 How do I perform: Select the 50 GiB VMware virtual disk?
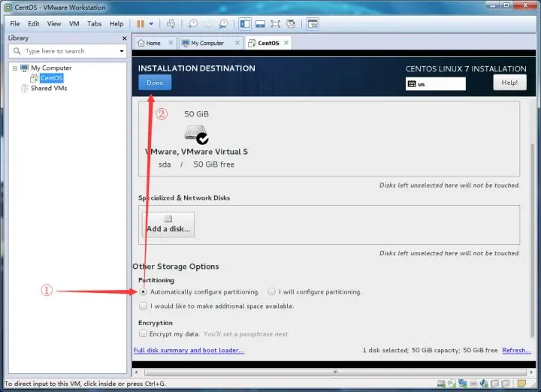pyautogui.click(x=196, y=139)
